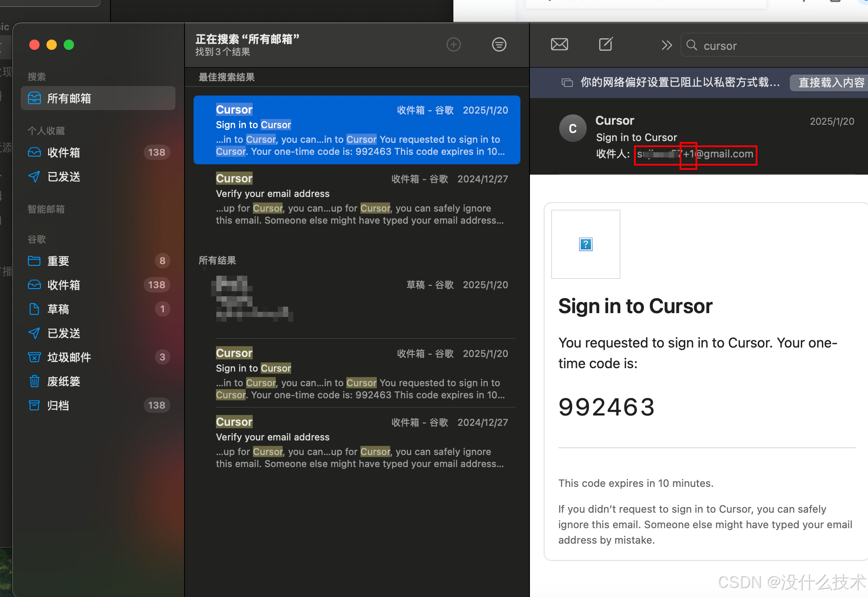Click the Cursor sender avatar circle

coord(573,128)
